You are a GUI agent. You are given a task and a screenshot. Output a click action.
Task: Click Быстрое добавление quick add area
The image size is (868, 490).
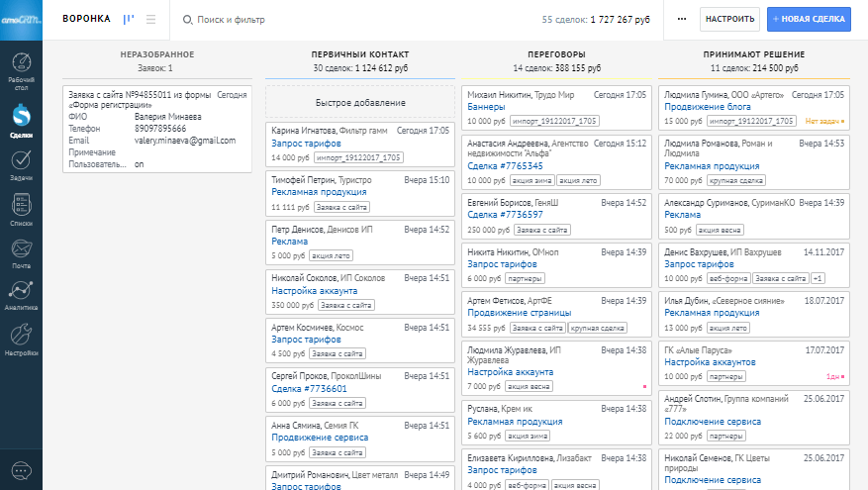(359, 102)
